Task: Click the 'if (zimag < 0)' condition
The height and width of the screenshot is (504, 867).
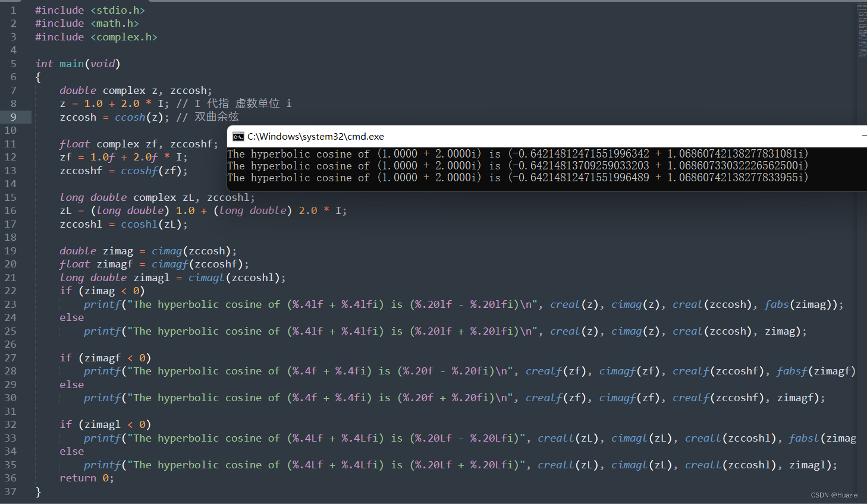Action: (102, 291)
